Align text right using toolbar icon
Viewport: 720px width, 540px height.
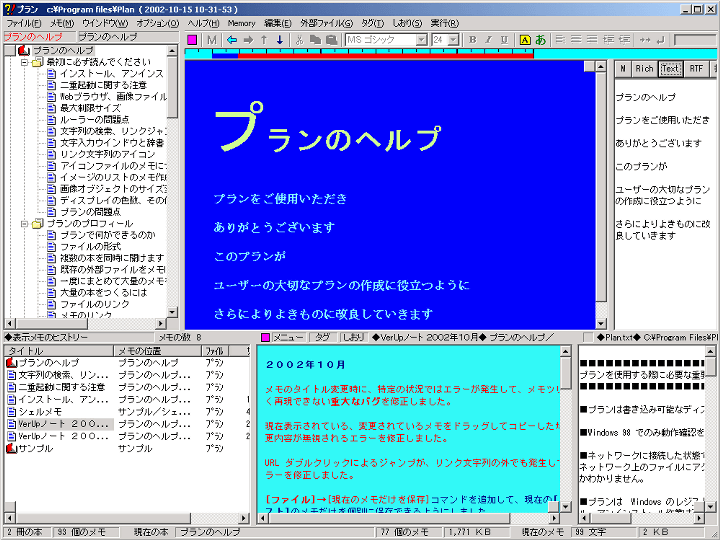click(x=592, y=40)
